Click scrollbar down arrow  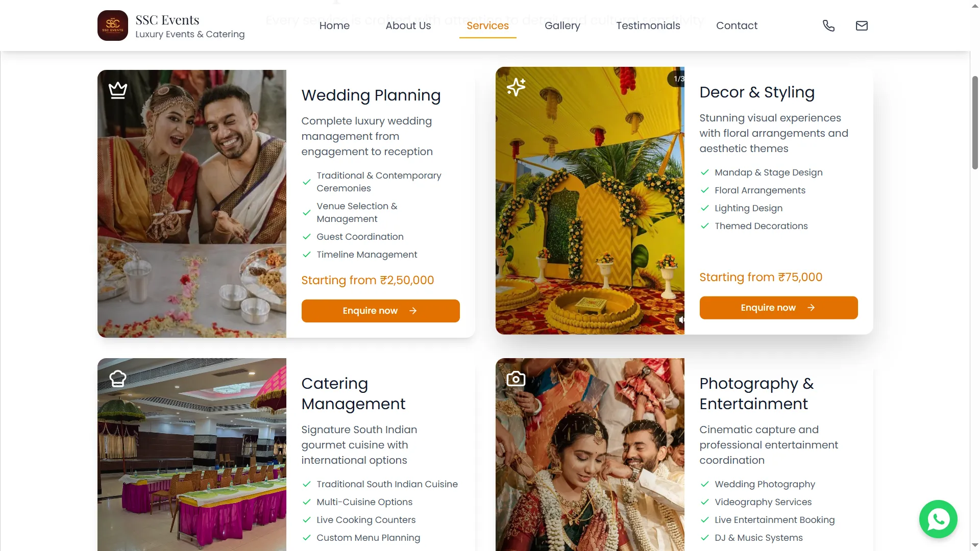pos(975,545)
